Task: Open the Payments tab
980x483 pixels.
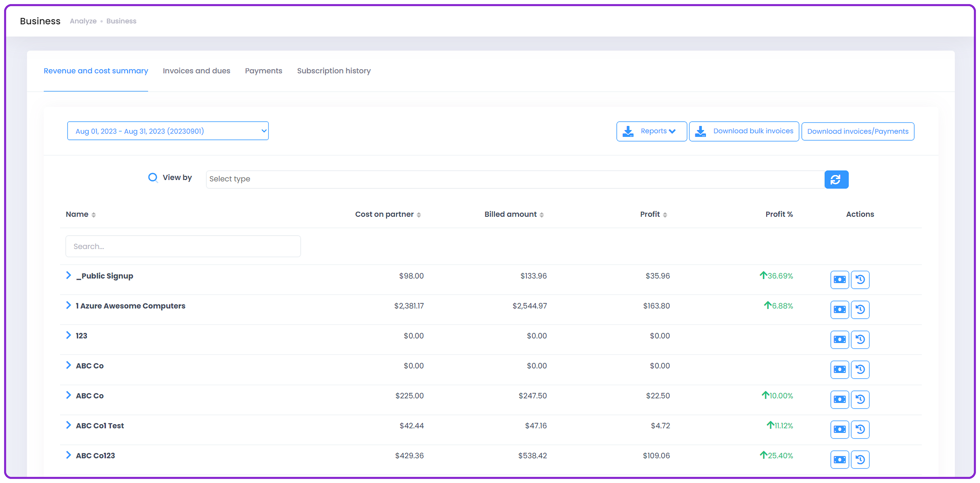Action: (263, 71)
